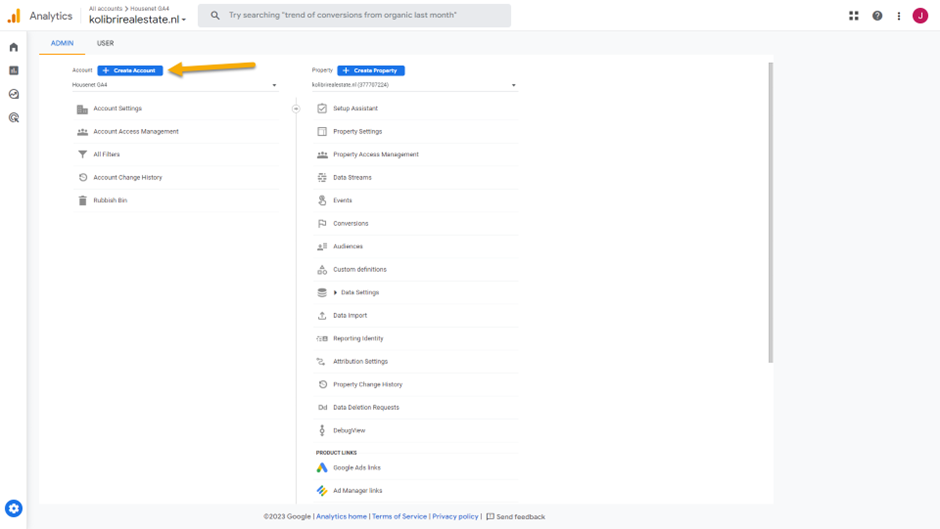Click the Ad Manager links logo icon
Screen dimensions: 940x529
coord(322,491)
